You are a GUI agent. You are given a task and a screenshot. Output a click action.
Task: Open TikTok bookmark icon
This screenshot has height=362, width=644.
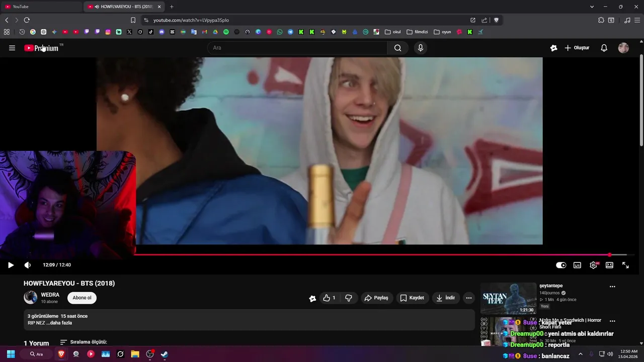[151, 32]
